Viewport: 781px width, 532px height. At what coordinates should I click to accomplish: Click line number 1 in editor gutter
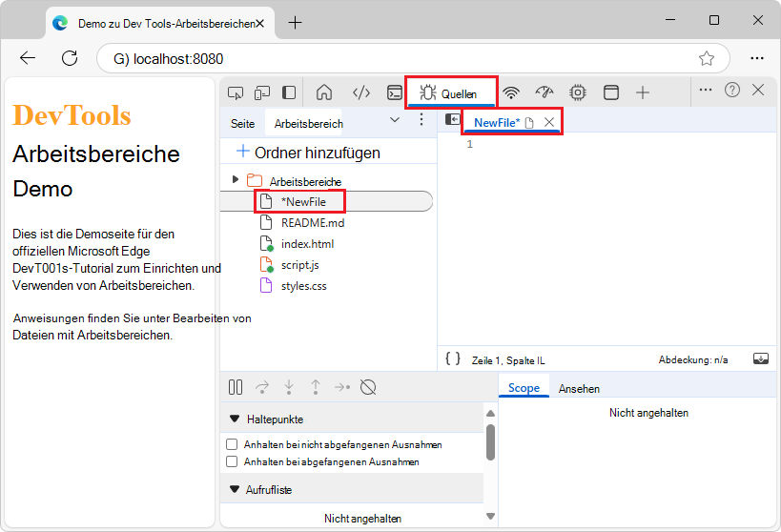469,144
